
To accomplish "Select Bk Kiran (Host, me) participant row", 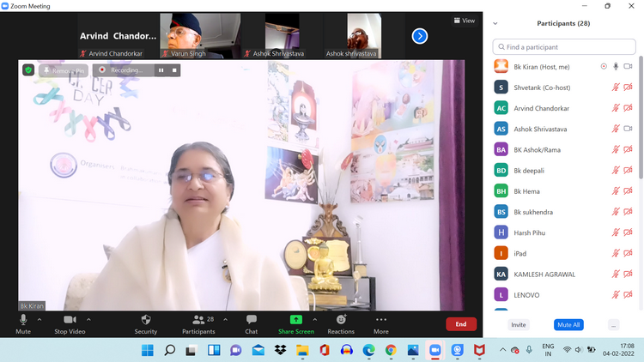I will (x=564, y=67).
